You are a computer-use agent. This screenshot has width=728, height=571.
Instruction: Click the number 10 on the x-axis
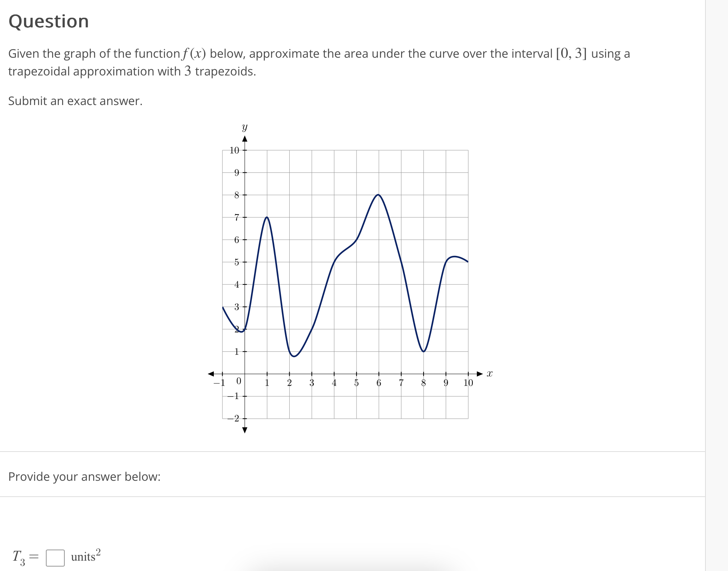(468, 383)
